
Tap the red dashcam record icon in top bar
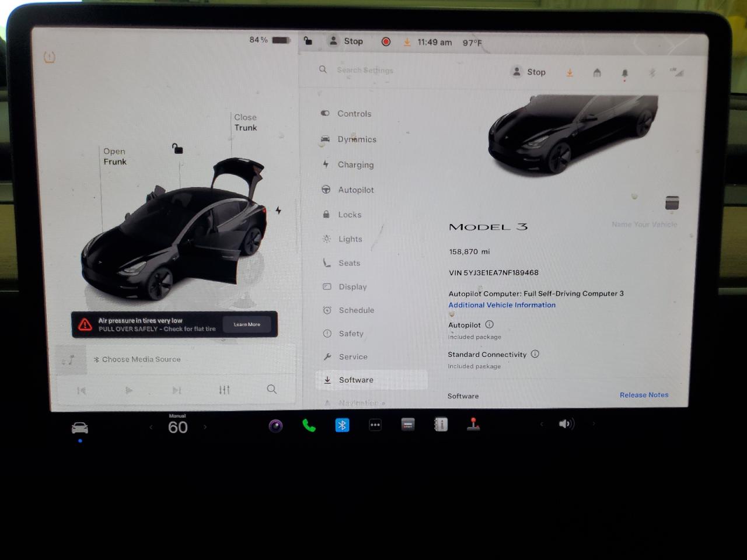pos(386,41)
